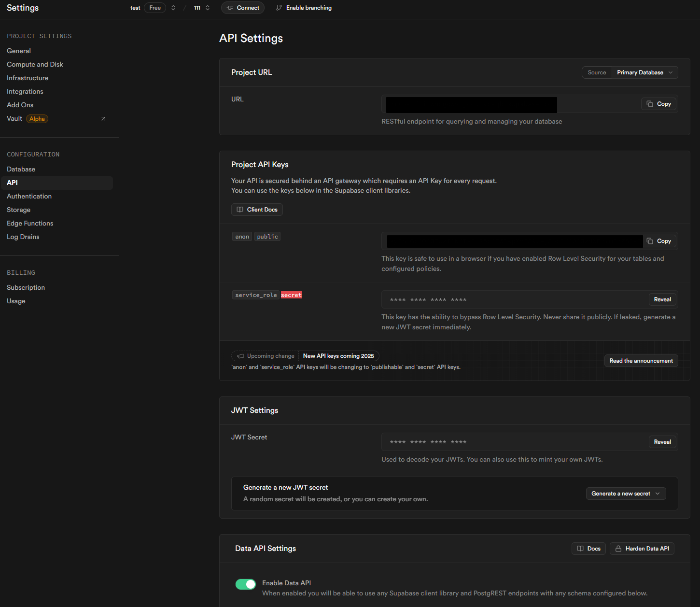This screenshot has height=607, width=700.
Task: Reveal the service_role secret key
Action: click(662, 299)
